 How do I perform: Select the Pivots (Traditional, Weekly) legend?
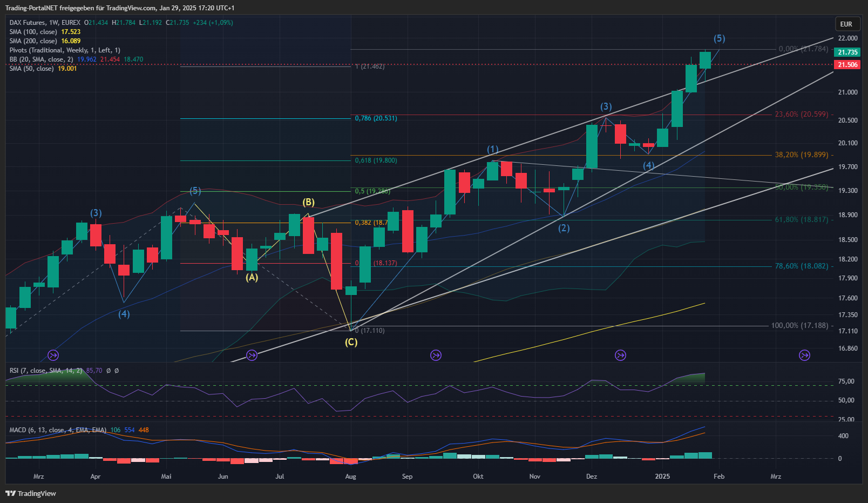pyautogui.click(x=65, y=50)
